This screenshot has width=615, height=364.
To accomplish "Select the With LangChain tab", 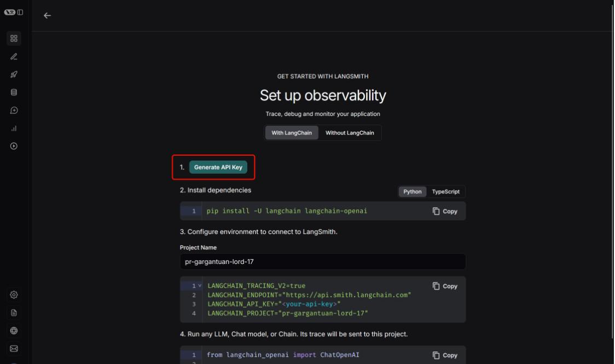I will coord(292,133).
